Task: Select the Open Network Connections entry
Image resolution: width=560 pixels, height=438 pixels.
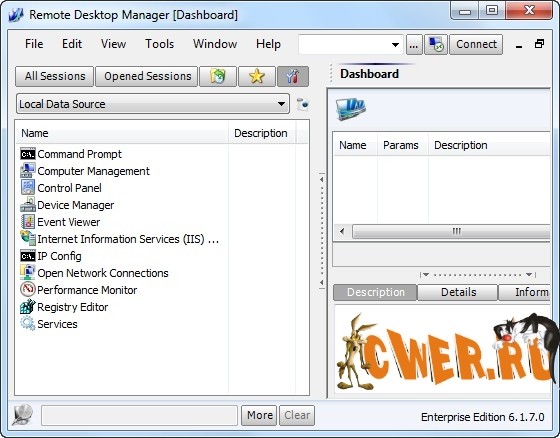Action: coord(103,273)
